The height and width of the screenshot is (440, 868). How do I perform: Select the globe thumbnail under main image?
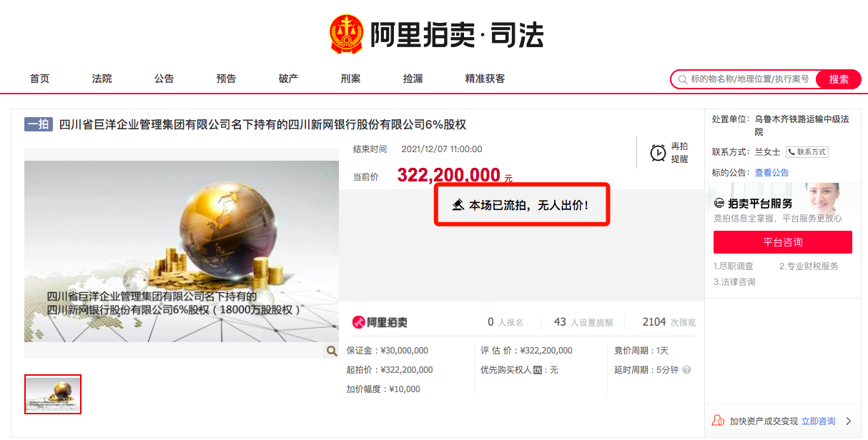pyautogui.click(x=53, y=394)
